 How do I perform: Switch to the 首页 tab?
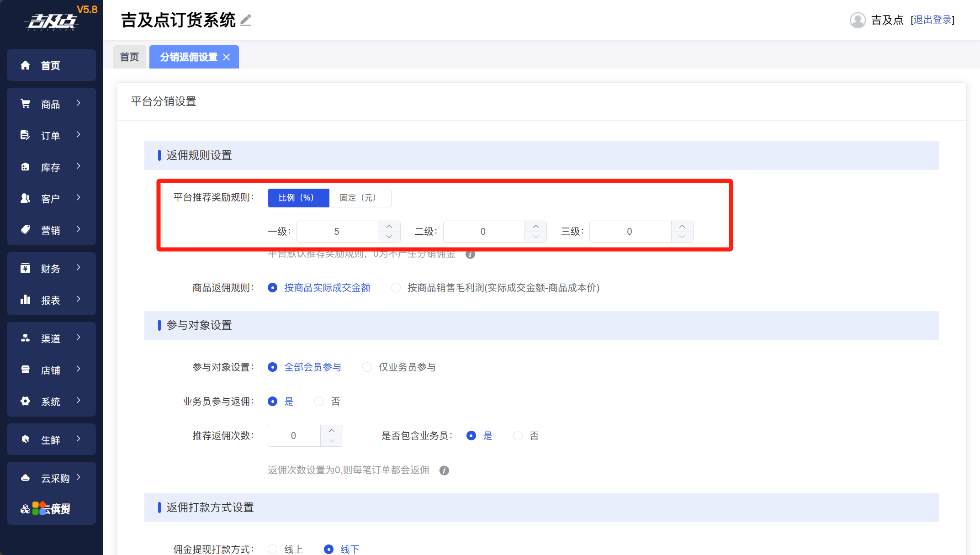tap(129, 57)
